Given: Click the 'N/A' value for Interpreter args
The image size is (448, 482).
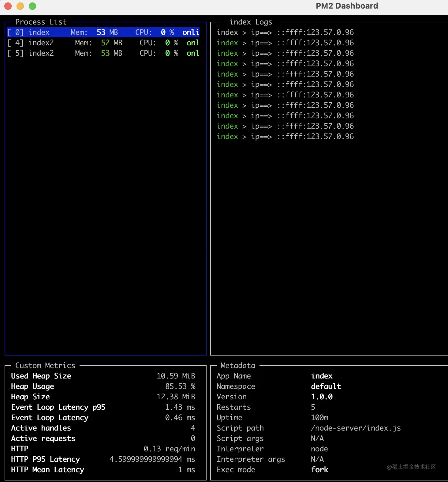Looking at the screenshot, I should (317, 459).
